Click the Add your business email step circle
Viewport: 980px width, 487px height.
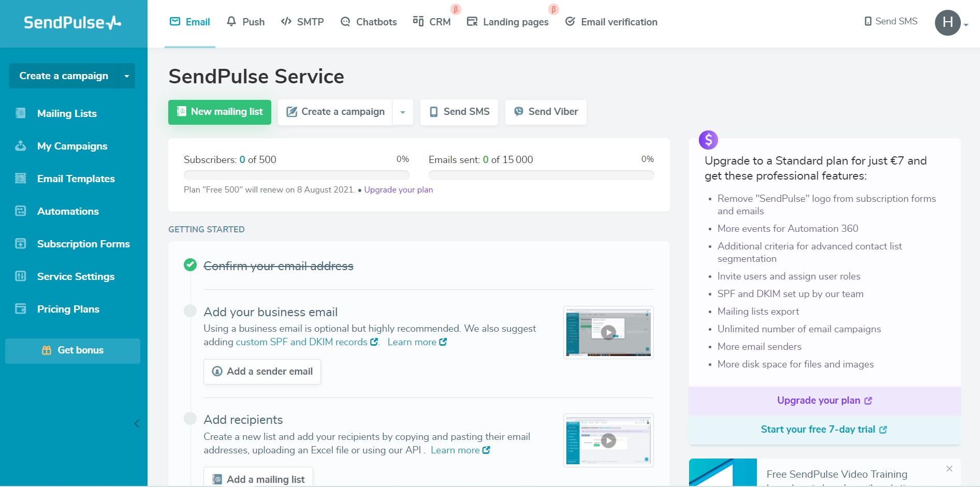click(190, 311)
